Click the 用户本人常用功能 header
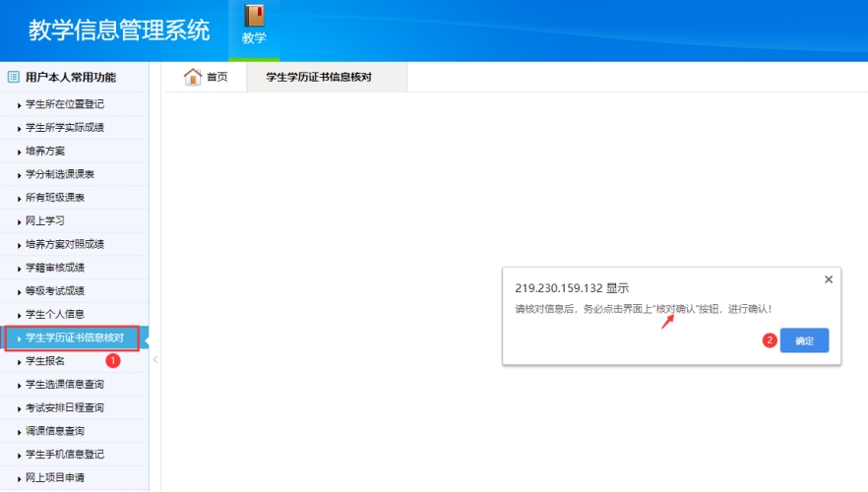Viewport: 868px width, 492px height. (71, 77)
